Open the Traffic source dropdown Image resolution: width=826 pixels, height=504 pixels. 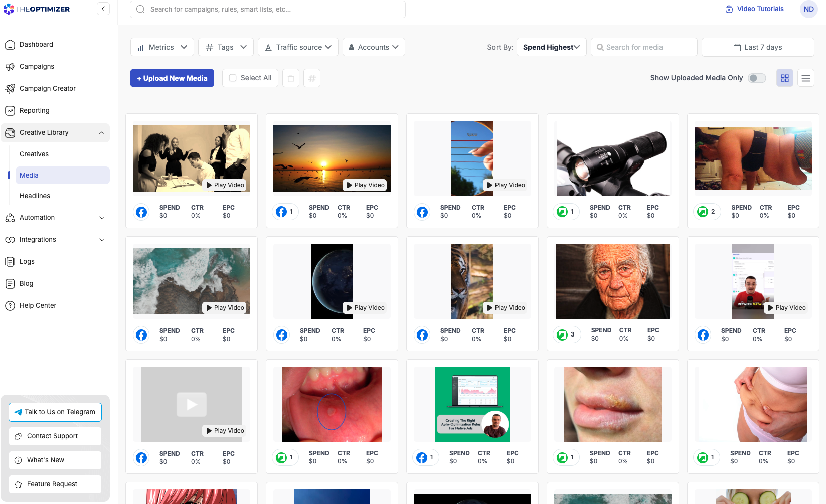pos(298,47)
